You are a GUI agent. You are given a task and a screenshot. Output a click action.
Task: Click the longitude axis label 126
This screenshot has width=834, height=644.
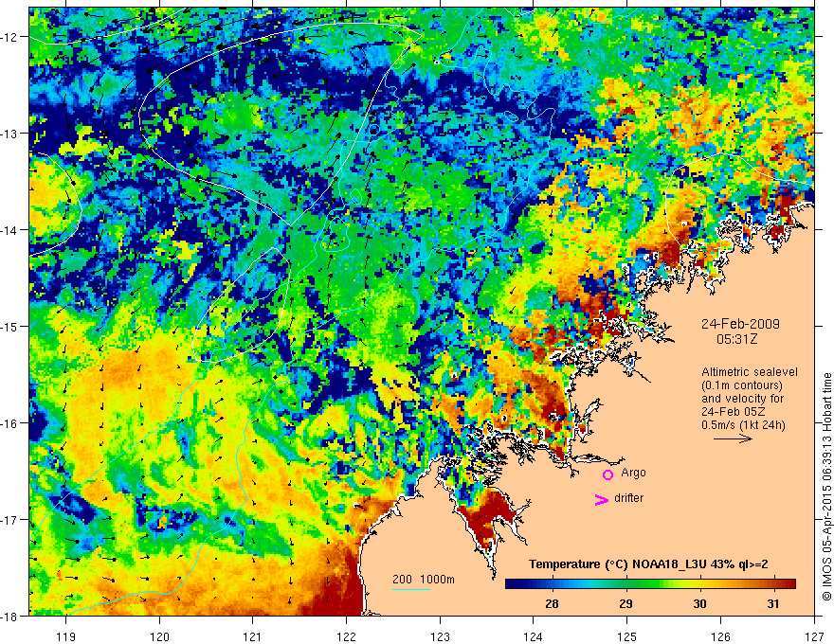pyautogui.click(x=720, y=636)
